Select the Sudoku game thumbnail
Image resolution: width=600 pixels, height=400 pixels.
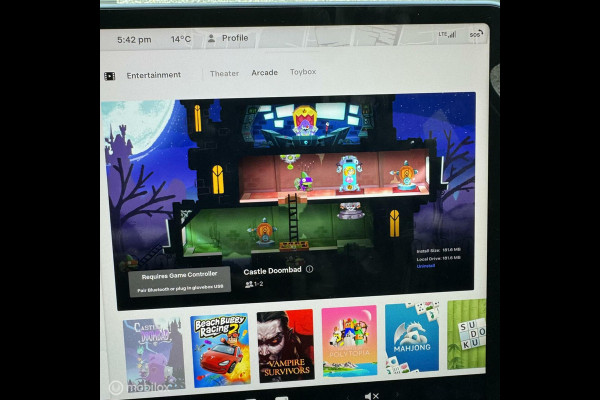pos(466,334)
